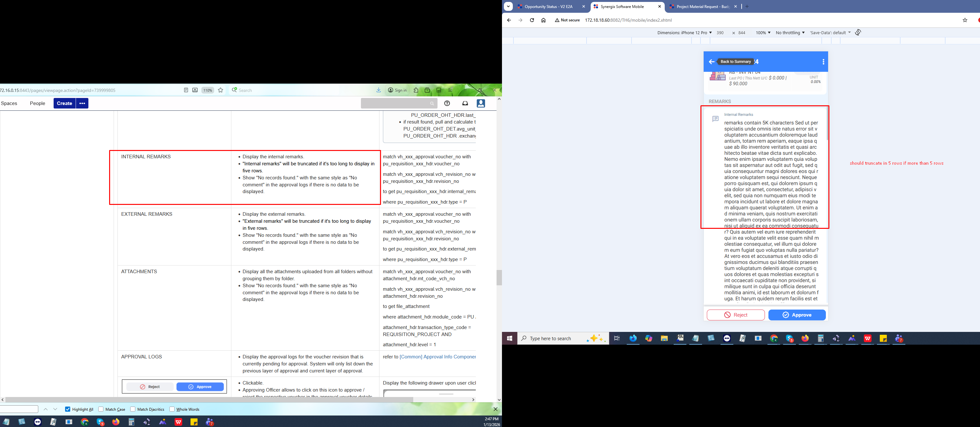Open the 100% zoom dropdown in device toolbar
The image size is (980, 427).
coord(763,33)
